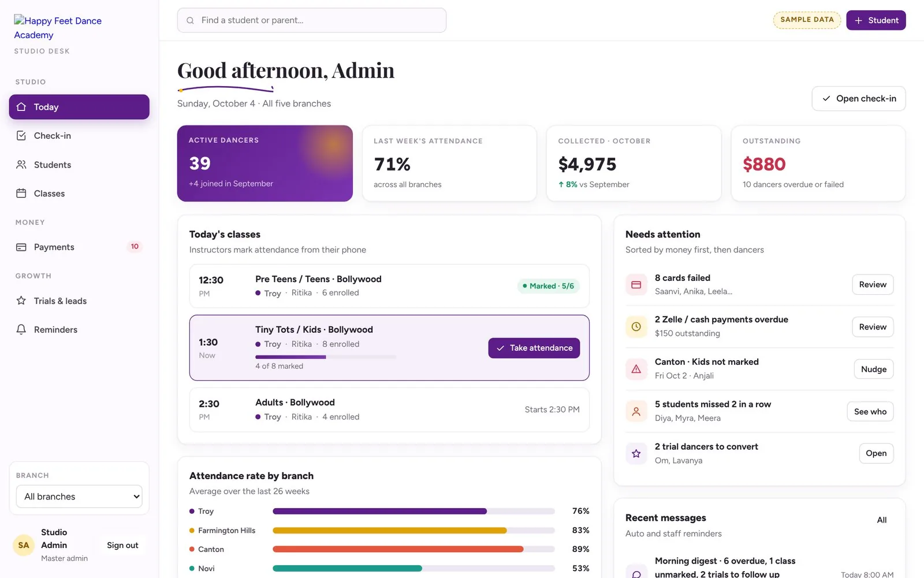Click the payments count badge 10
The image size is (924, 578).
(135, 247)
